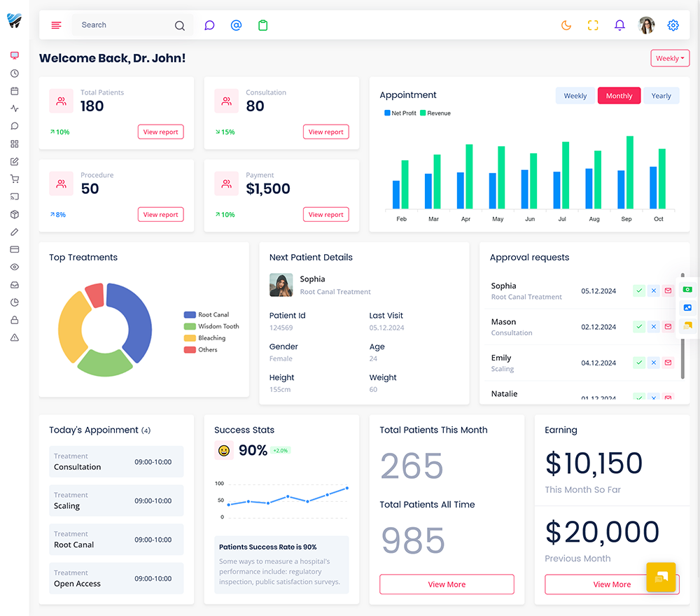Open calendar icon in sidebar
This screenshot has width=700, height=616.
[15, 91]
